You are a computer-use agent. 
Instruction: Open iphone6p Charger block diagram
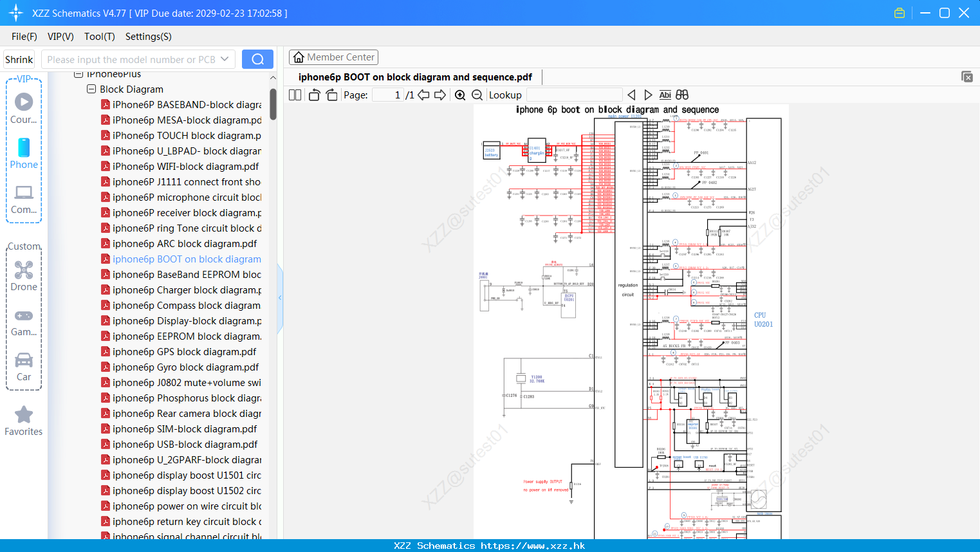coord(181,290)
